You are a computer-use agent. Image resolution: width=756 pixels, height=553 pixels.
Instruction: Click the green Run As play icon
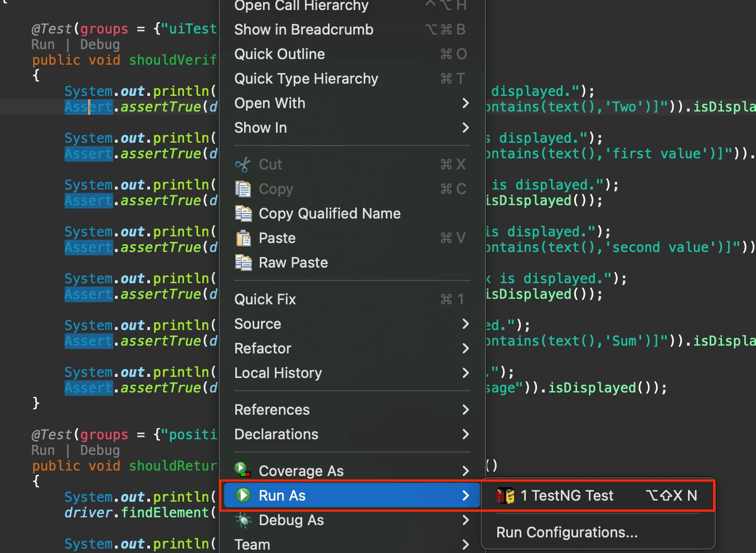pos(244,495)
